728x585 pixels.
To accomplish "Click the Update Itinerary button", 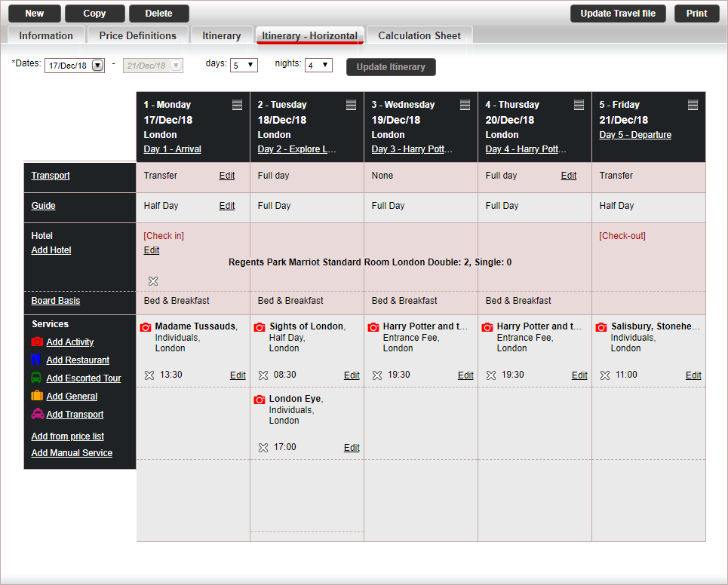I will tap(391, 67).
